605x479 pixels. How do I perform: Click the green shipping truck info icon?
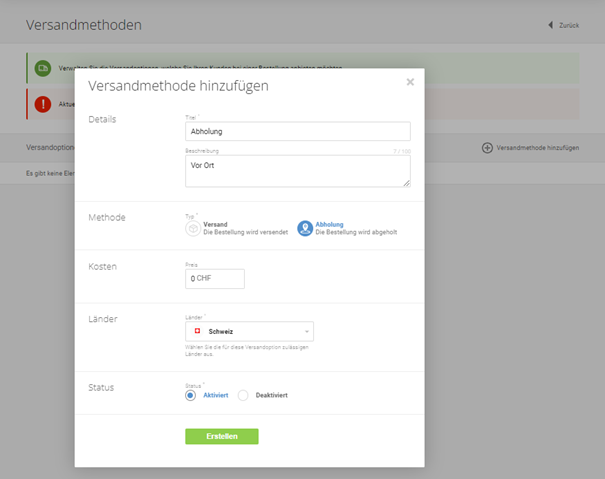[43, 68]
